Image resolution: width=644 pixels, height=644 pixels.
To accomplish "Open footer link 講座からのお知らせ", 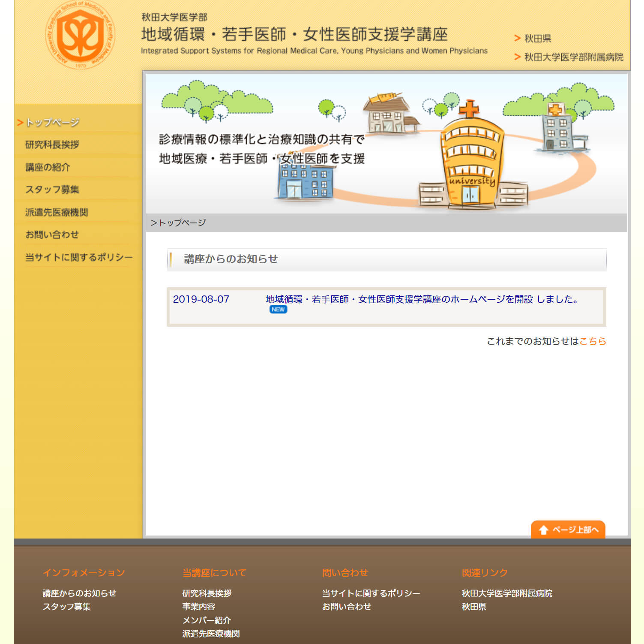I will (79, 593).
